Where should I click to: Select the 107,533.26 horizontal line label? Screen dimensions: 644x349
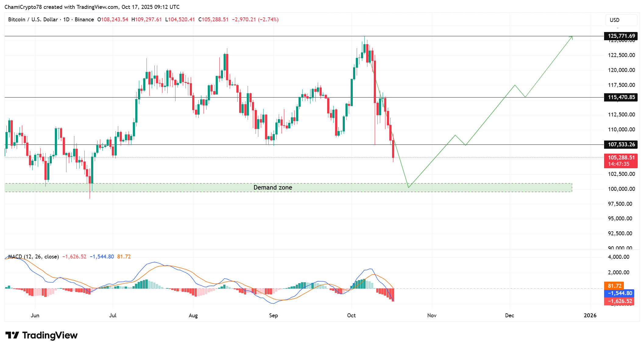click(621, 144)
